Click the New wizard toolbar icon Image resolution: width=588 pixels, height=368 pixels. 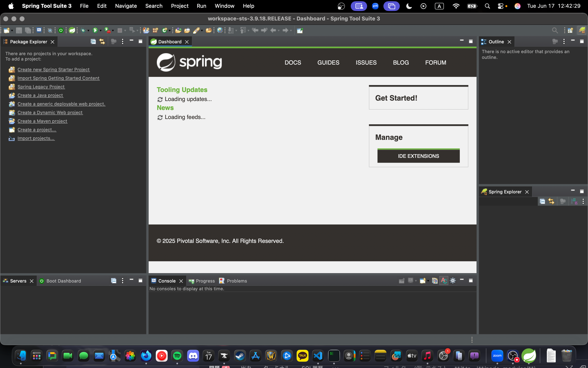[7, 30]
